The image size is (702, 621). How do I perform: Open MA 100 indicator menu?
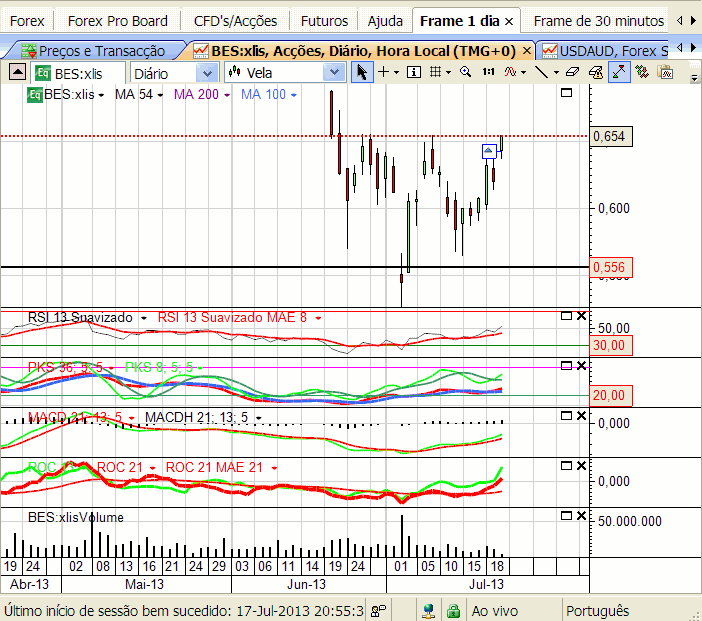coord(294,95)
